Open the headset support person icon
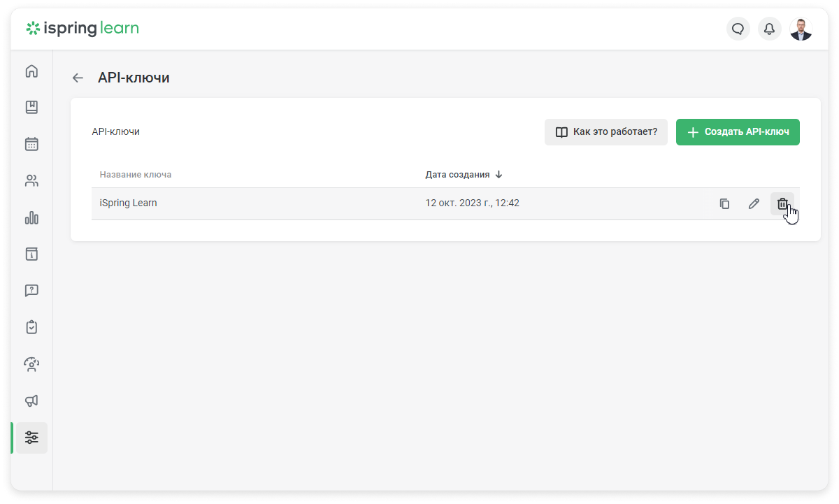The width and height of the screenshot is (839, 504). (31, 363)
